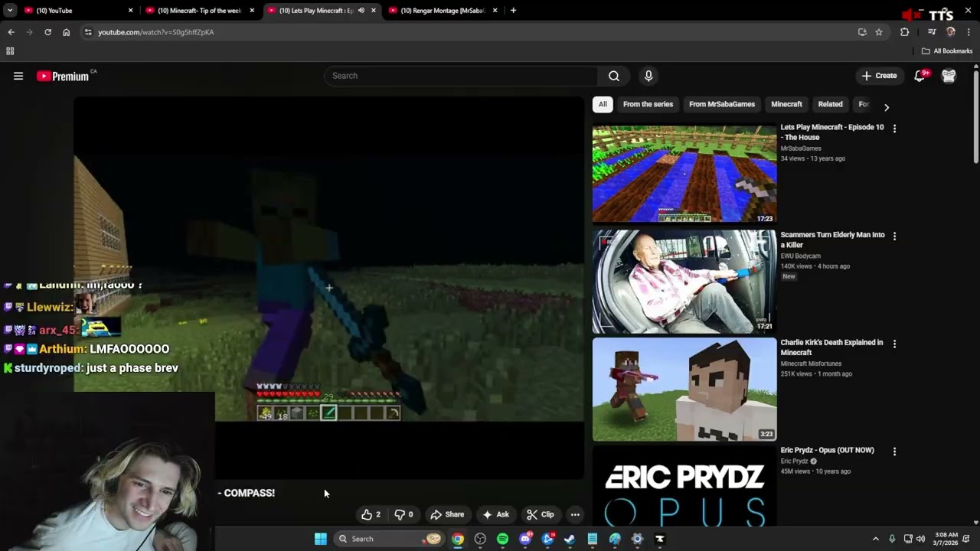Open All Bookmarks folder
Screen dimensions: 980x551
point(947,51)
